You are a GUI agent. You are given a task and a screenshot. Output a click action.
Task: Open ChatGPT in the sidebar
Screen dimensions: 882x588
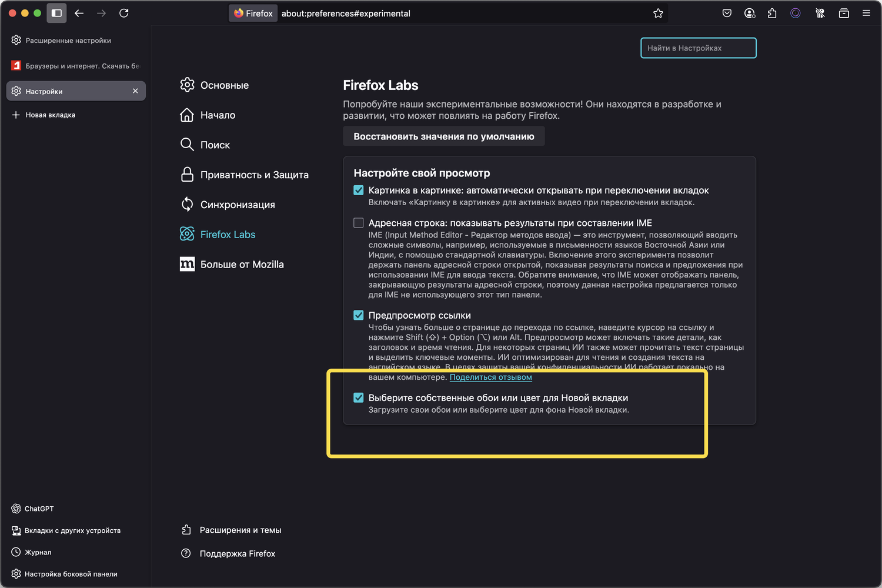[39, 509]
